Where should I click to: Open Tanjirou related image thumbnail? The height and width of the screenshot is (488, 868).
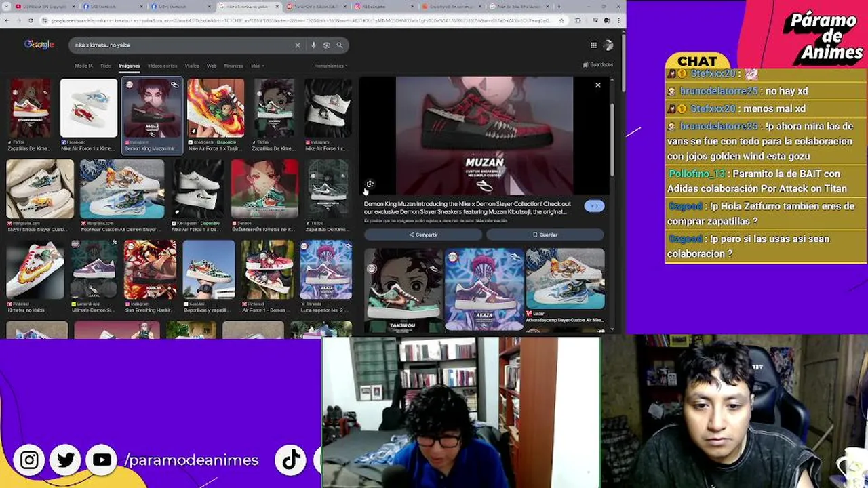(x=403, y=290)
